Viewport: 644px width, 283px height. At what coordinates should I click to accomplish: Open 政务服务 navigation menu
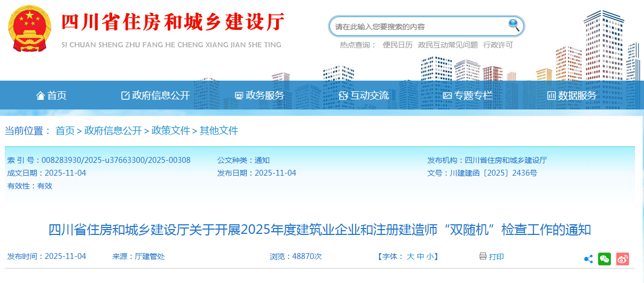point(260,96)
